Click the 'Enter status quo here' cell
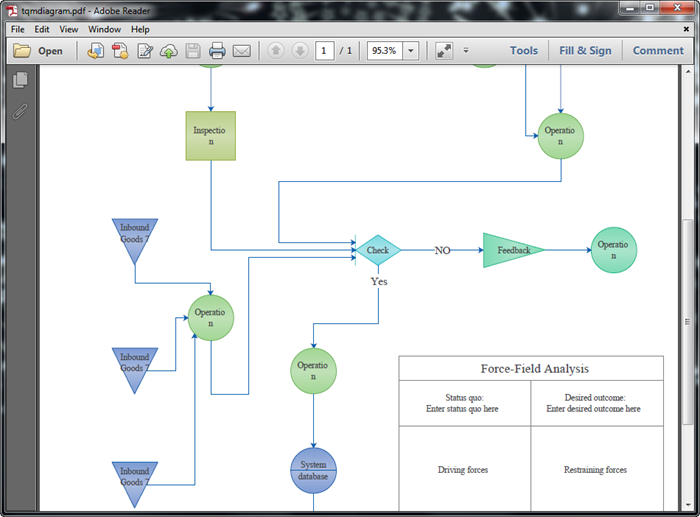The image size is (700, 517). [465, 403]
